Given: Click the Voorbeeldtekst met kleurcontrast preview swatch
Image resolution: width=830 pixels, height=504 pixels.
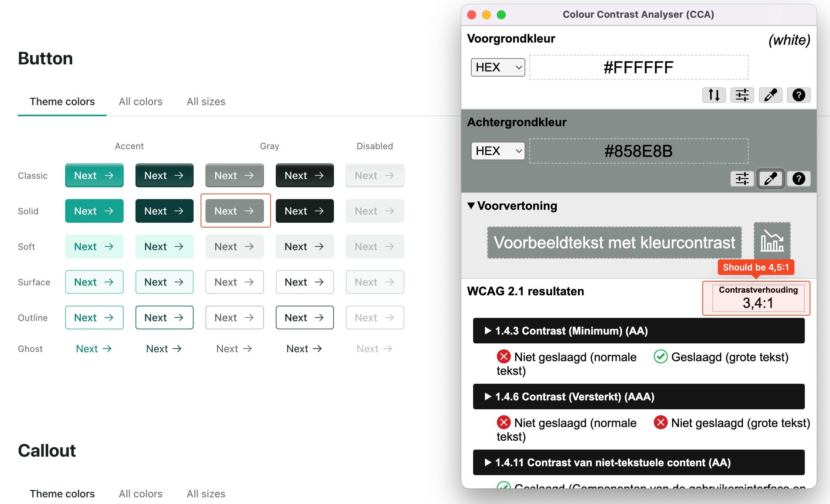Looking at the screenshot, I should [x=614, y=242].
